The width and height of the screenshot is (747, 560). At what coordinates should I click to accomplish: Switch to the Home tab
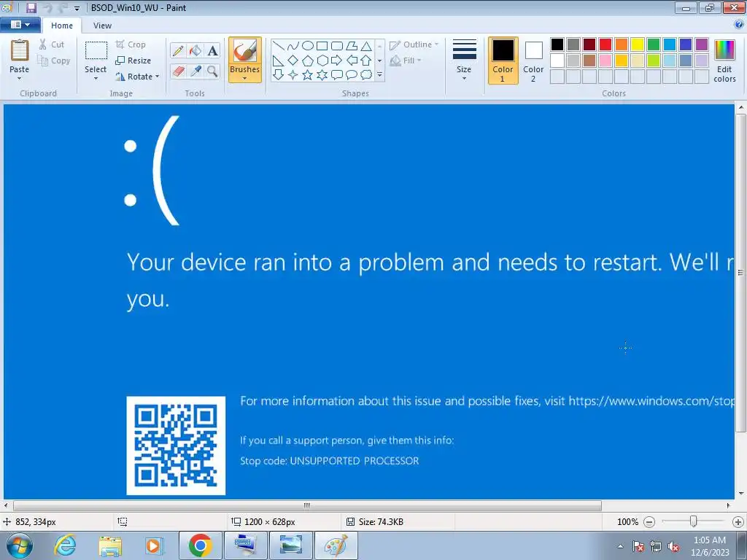click(x=62, y=26)
